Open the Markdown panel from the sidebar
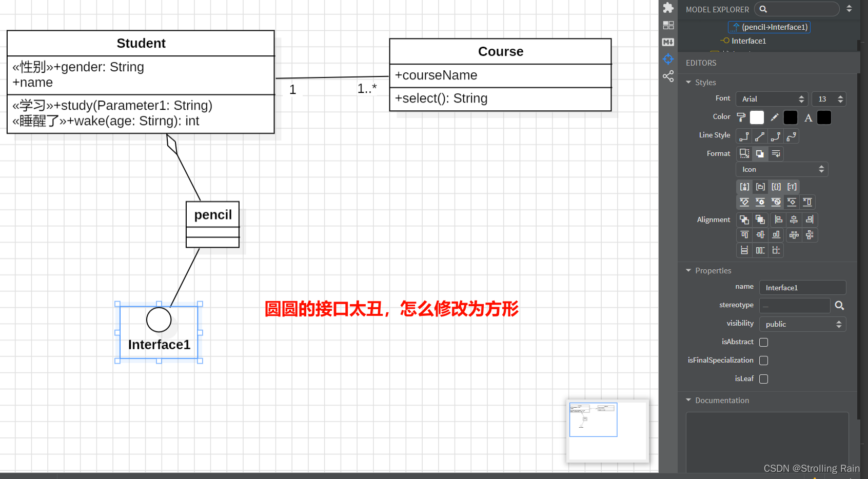868x479 pixels. [x=668, y=42]
